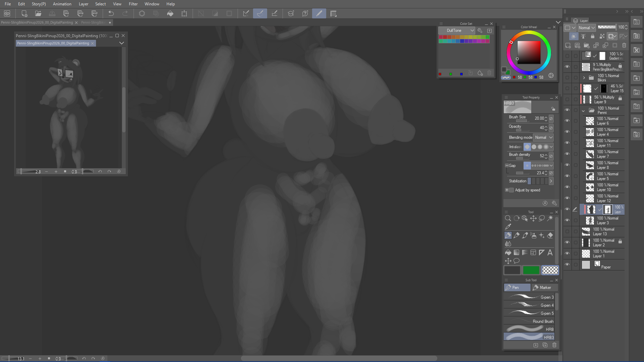Hide Layer 6 using its eye icon
The width and height of the screenshot is (644, 362).
click(x=567, y=121)
